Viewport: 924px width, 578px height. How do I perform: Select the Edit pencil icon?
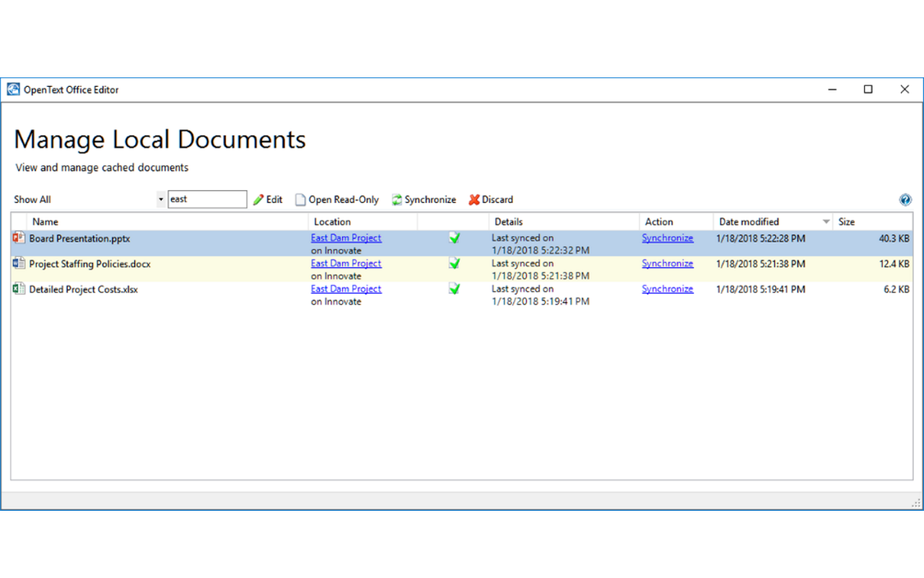coord(258,199)
